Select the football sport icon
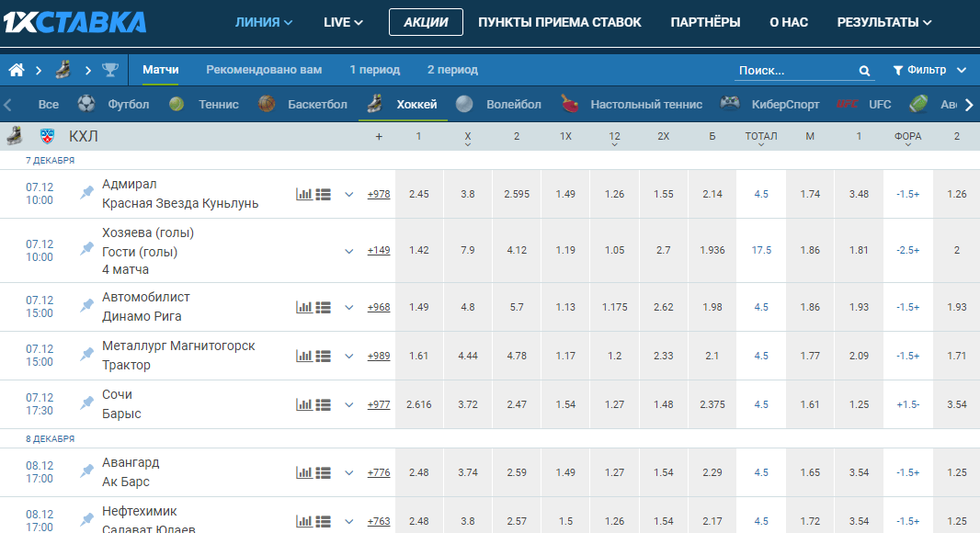 [x=86, y=104]
